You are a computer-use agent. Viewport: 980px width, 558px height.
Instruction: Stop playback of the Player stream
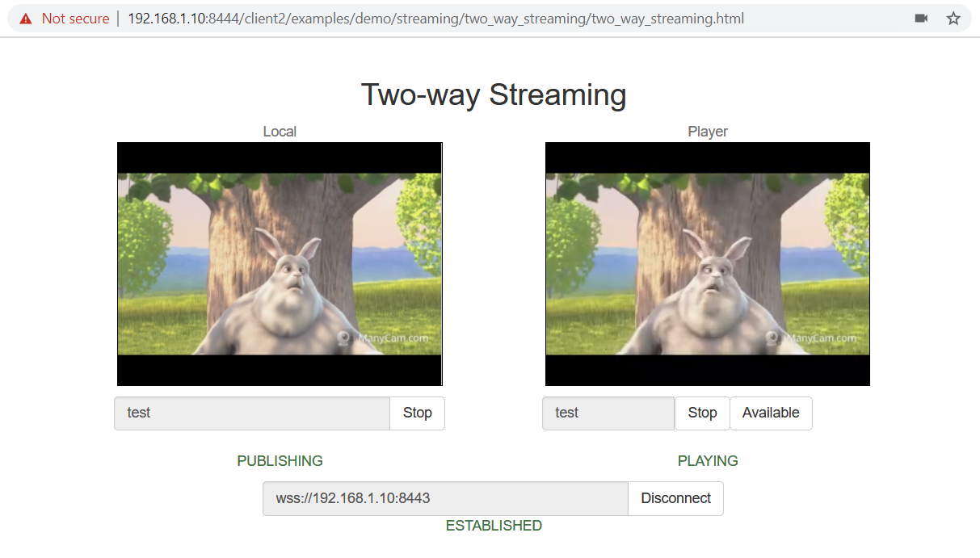(x=702, y=413)
